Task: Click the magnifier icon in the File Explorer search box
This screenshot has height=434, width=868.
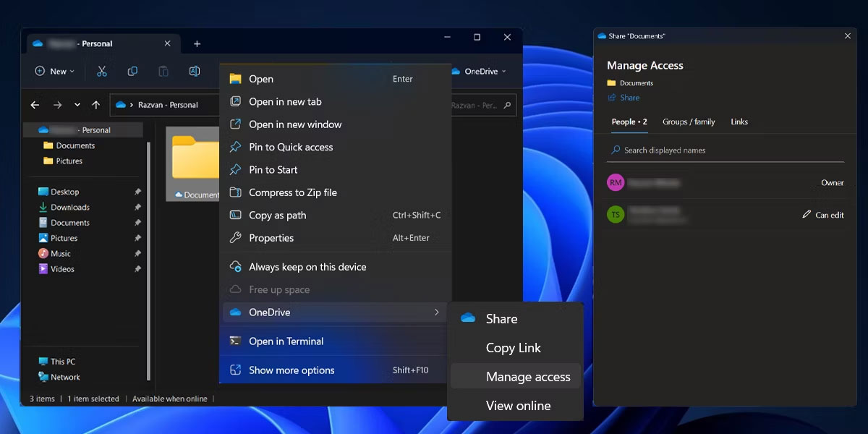Action: [x=508, y=105]
